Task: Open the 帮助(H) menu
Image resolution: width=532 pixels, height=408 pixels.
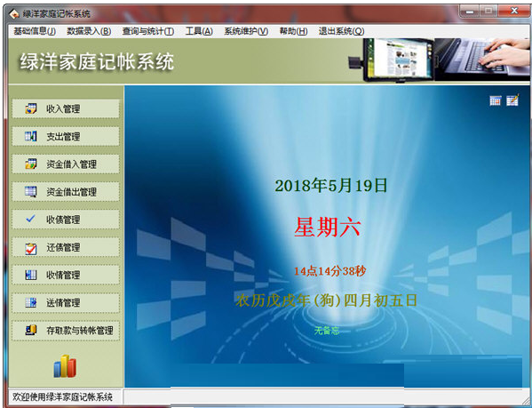Action: coord(293,31)
